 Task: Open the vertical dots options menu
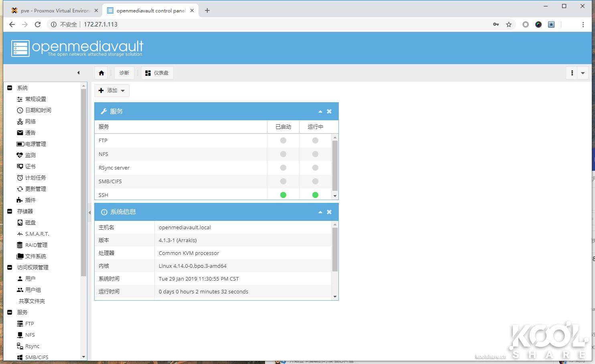pos(572,73)
